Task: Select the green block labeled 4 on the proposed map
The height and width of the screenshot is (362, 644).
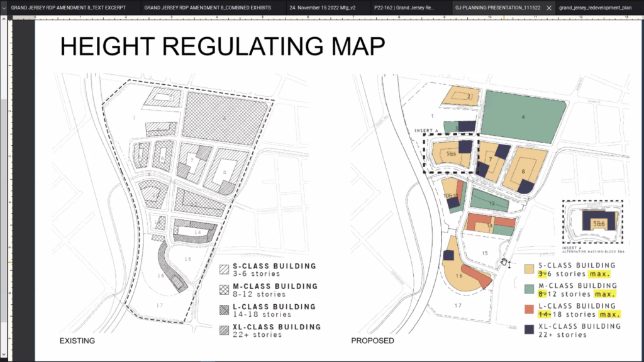Action: (x=523, y=116)
